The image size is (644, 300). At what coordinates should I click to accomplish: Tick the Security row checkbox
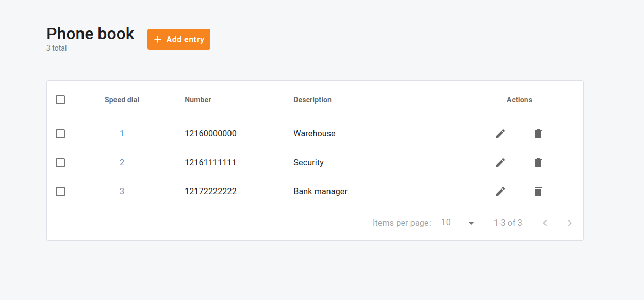click(60, 163)
